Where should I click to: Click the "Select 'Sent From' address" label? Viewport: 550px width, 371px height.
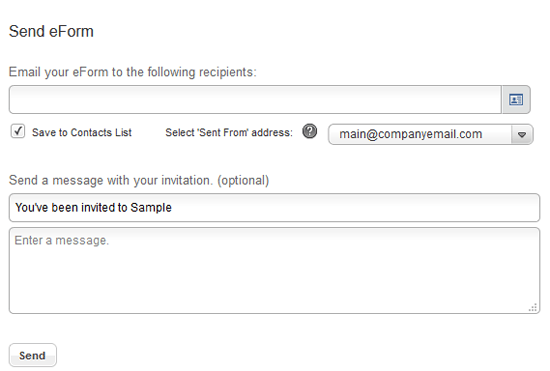click(229, 133)
